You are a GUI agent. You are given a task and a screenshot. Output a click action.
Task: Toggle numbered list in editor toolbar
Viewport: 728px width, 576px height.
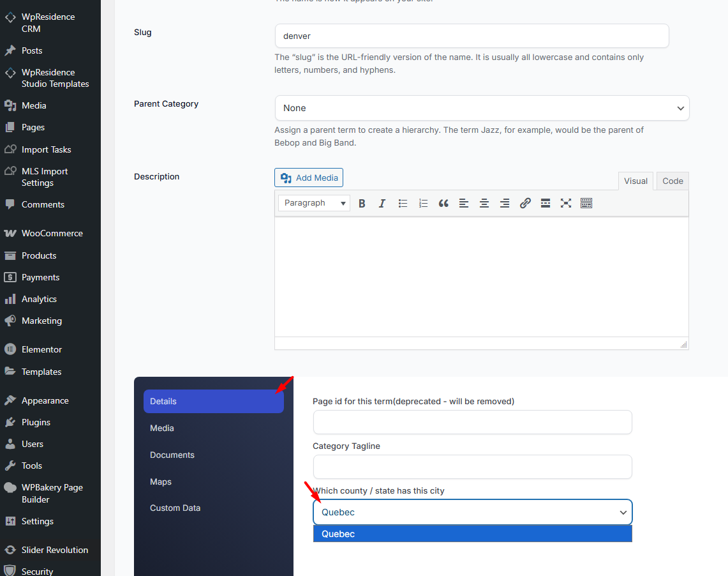pos(423,203)
